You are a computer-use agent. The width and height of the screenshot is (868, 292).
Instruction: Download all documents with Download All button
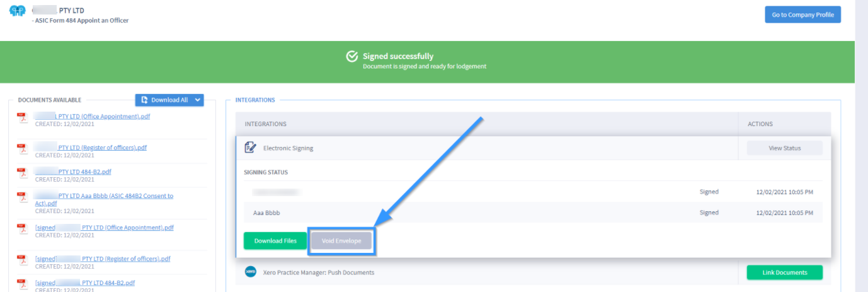click(164, 100)
